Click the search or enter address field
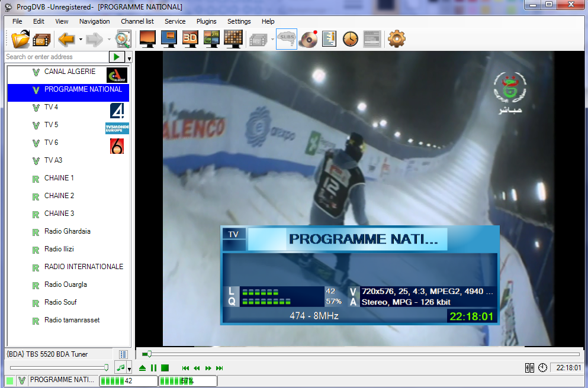 [x=56, y=57]
